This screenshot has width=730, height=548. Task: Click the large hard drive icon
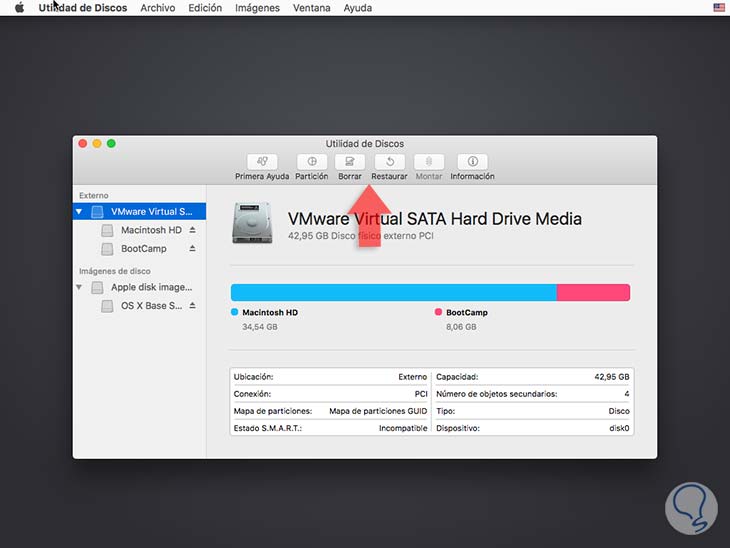coord(252,223)
